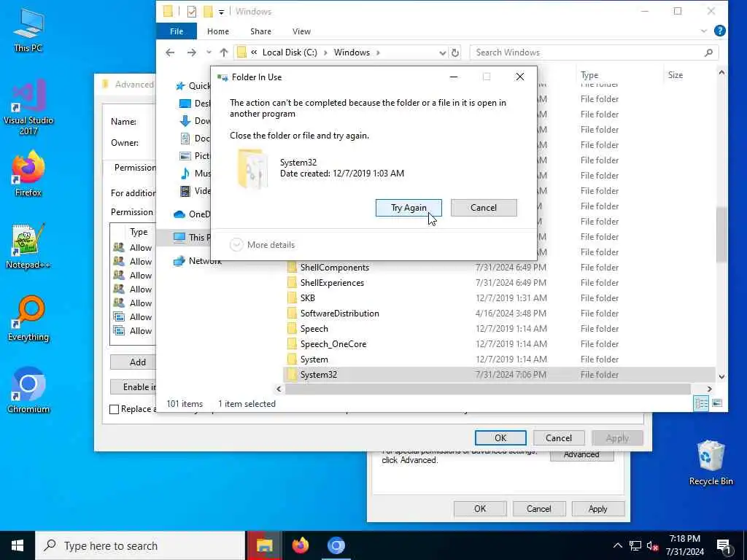Click Try Again in Folder In Use dialog
Image resolution: width=747 pixels, height=560 pixels.
coord(409,208)
